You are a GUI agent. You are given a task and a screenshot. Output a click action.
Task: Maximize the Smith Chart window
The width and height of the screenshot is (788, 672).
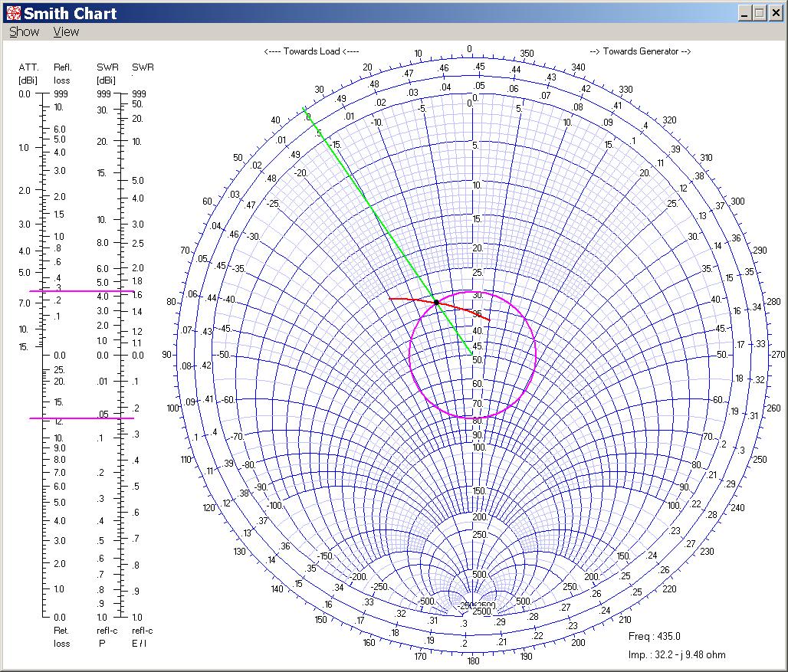tap(760, 14)
